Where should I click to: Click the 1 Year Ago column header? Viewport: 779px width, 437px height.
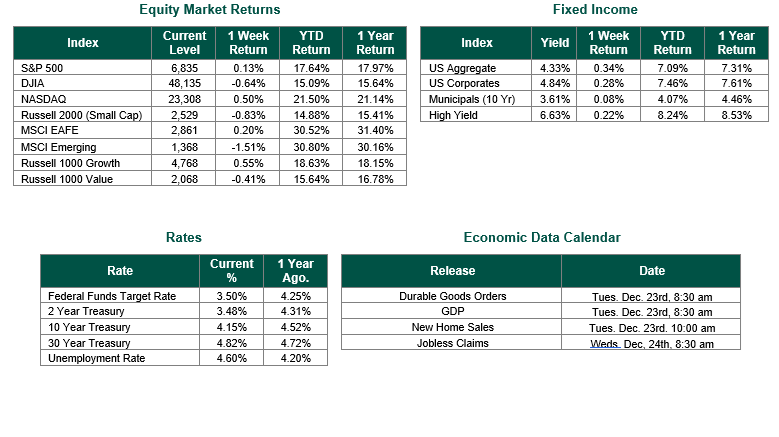coord(295,271)
